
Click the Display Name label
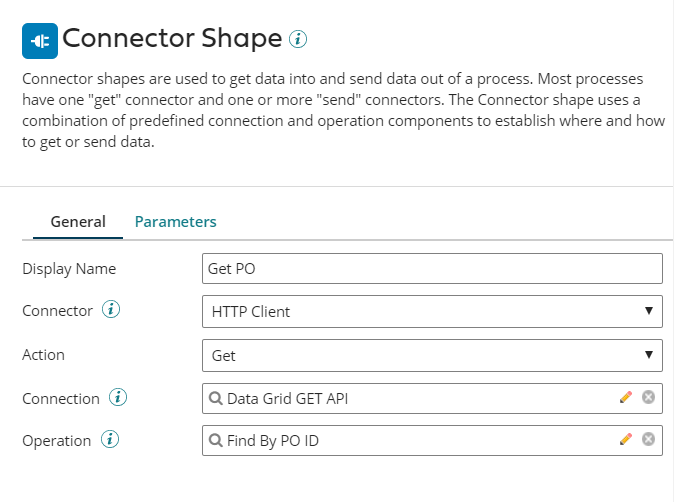coord(69,269)
